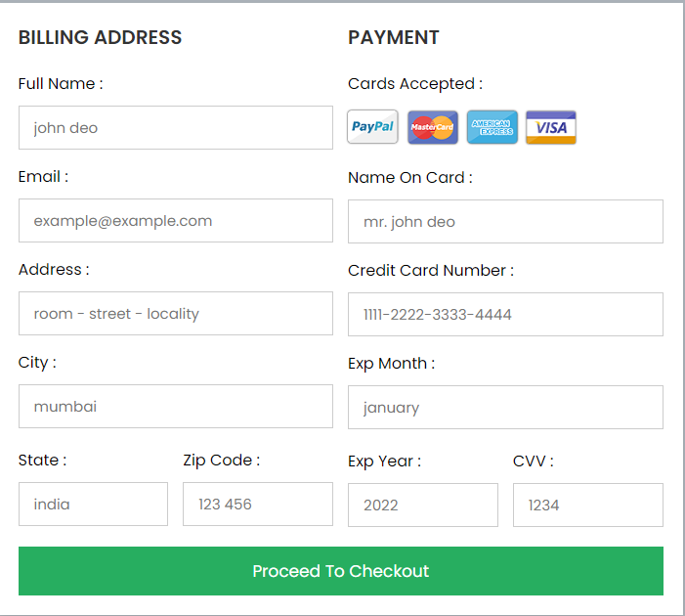Click the 'State :' label

(x=42, y=460)
